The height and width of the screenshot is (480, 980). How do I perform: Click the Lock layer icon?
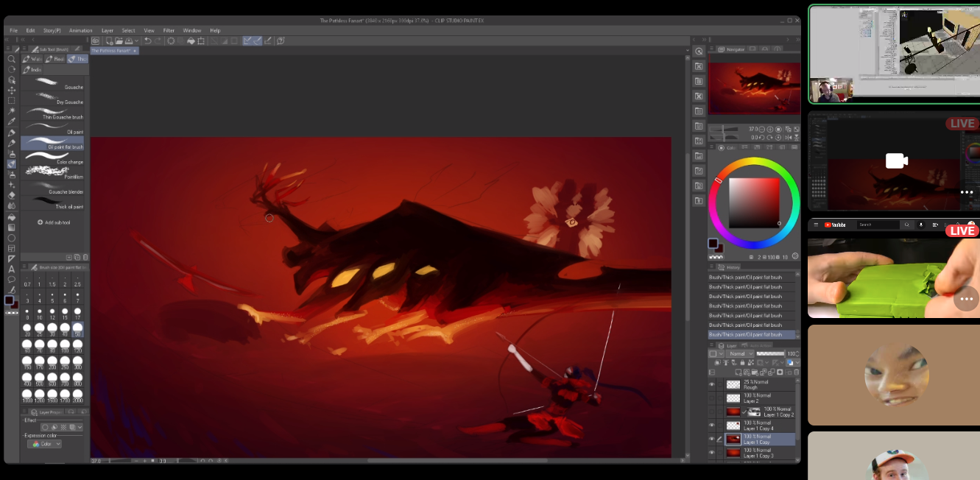point(742,363)
